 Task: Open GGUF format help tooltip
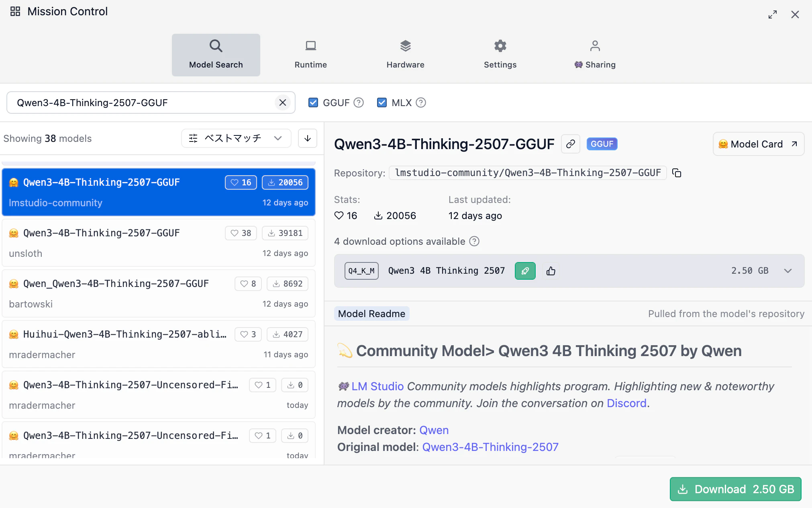point(359,103)
